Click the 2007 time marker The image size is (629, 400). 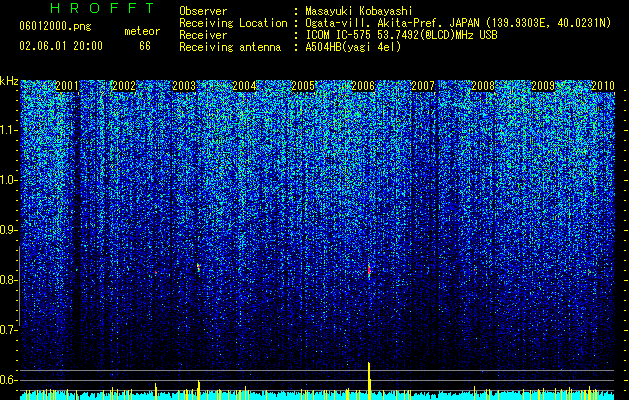click(423, 86)
